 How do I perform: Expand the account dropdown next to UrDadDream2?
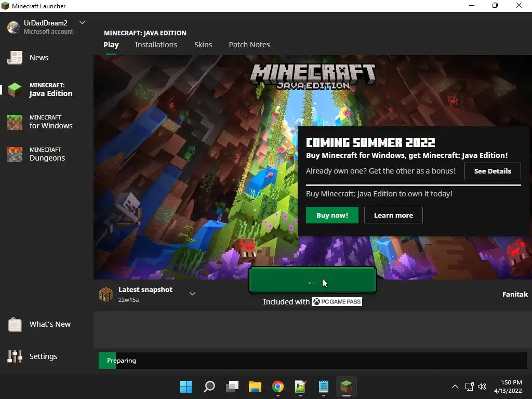pyautogui.click(x=82, y=23)
